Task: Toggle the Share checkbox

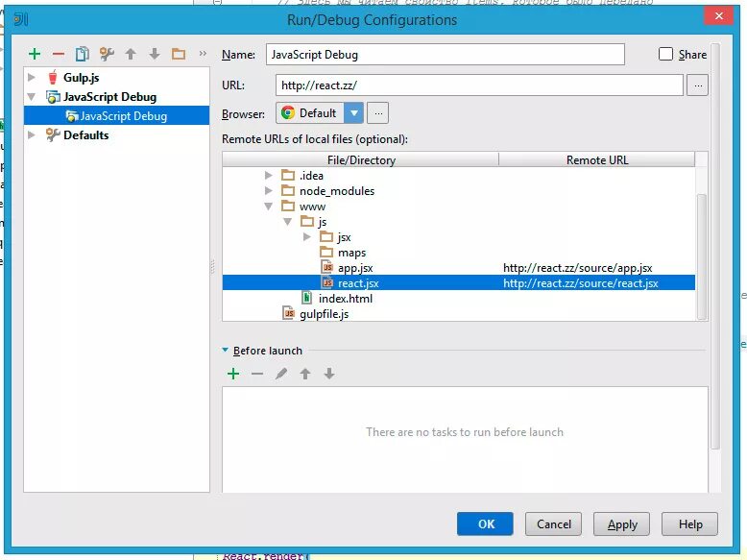Action: click(x=665, y=54)
